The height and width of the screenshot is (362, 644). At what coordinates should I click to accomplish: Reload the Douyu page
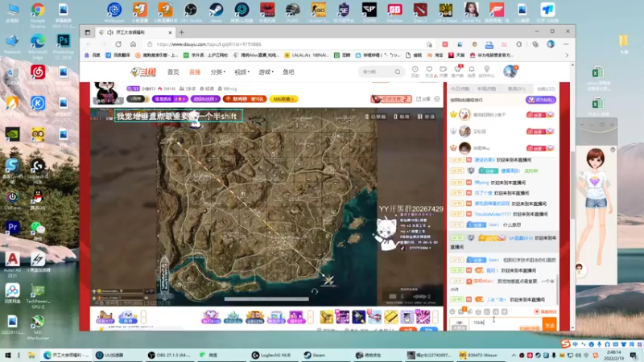[x=118, y=44]
